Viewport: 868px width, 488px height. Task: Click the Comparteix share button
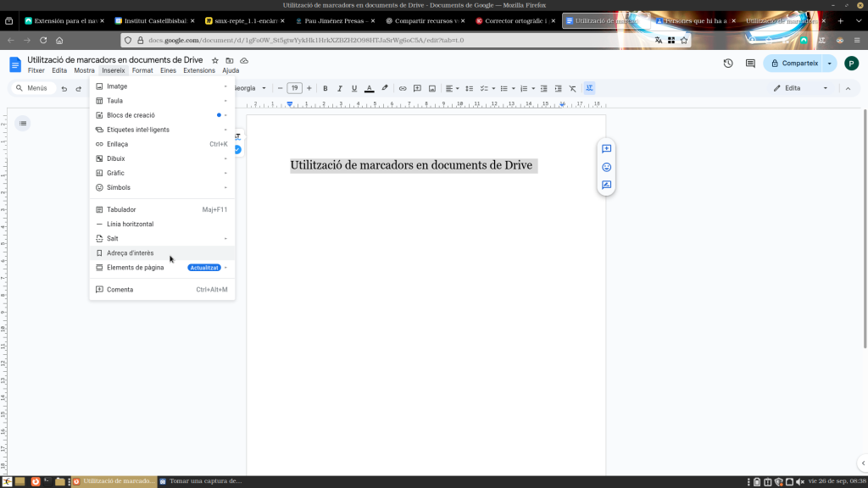pos(794,64)
